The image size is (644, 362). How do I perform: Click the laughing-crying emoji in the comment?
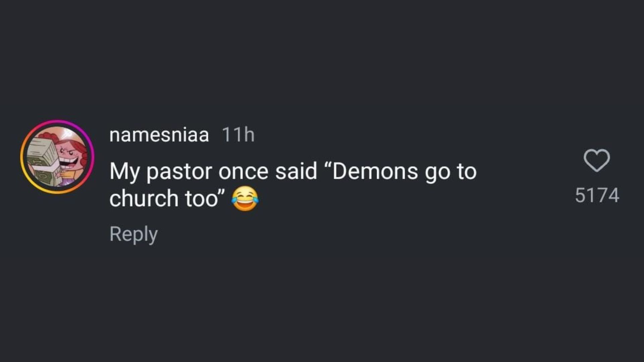pos(245,198)
